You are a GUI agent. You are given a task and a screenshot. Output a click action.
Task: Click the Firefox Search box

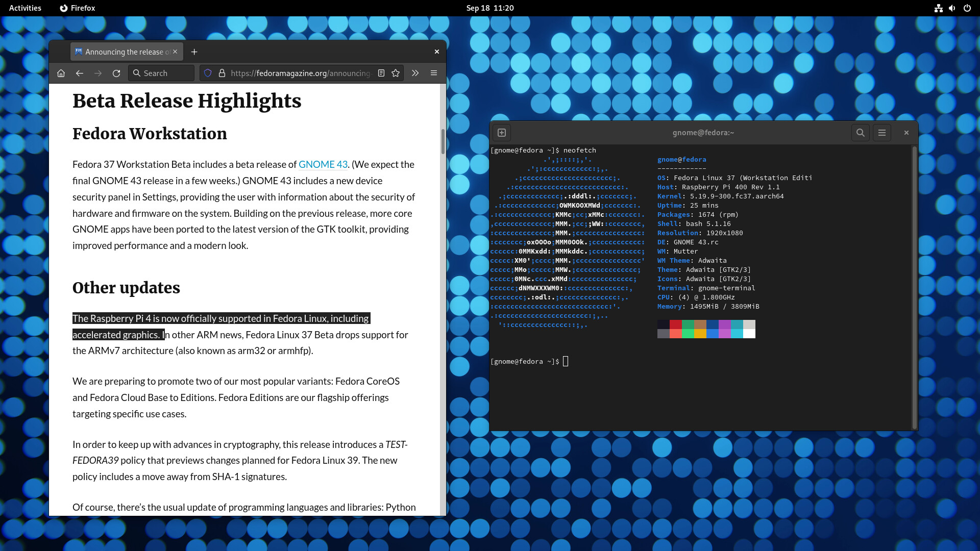161,73
